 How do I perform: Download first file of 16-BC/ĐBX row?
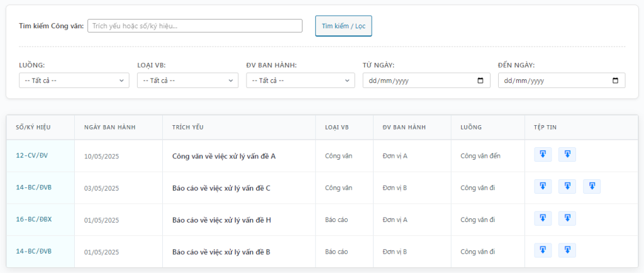tap(543, 218)
